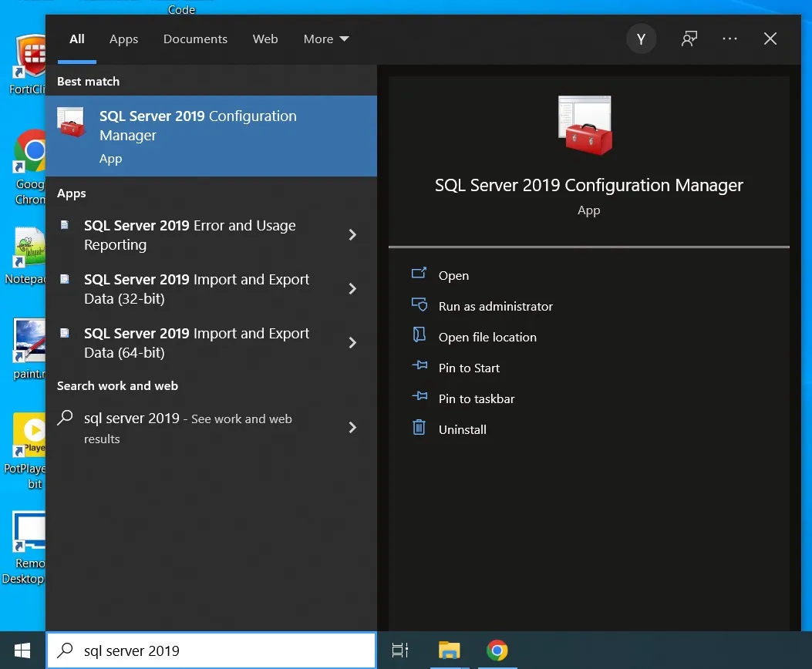Close the search panel with the X
Screen dimensions: 812x669
point(770,39)
